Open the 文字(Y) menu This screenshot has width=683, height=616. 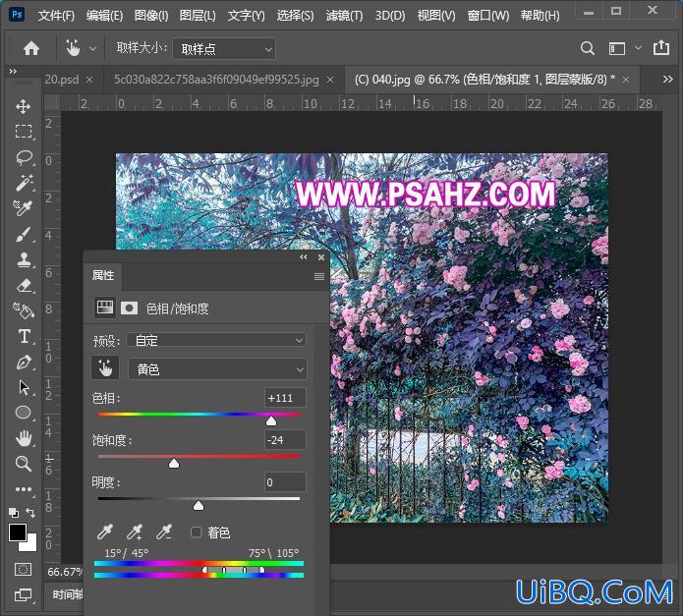[x=246, y=16]
